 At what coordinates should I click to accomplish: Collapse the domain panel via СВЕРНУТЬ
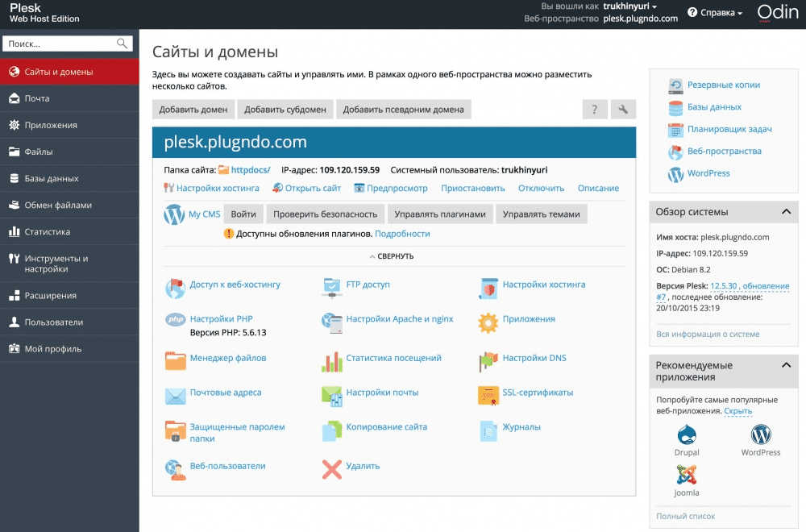(392, 256)
